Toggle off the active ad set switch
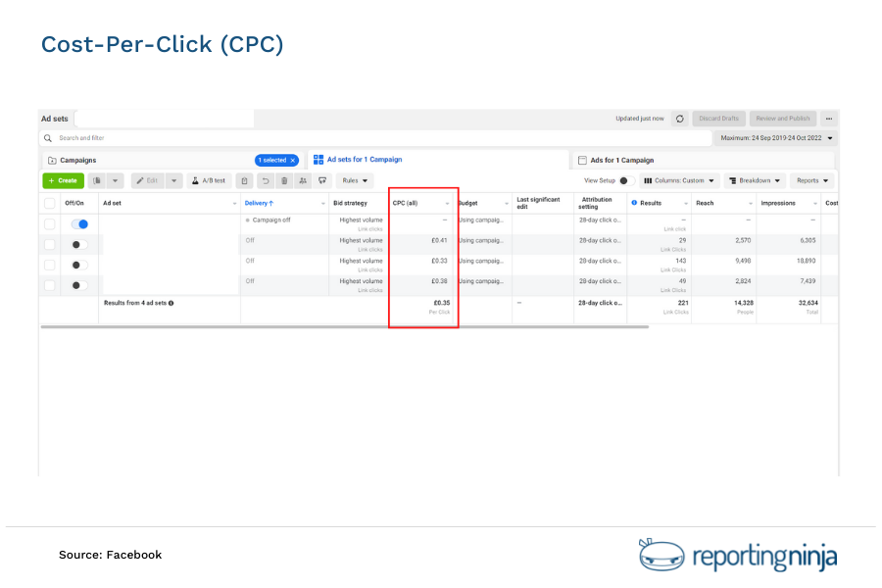 81,224
